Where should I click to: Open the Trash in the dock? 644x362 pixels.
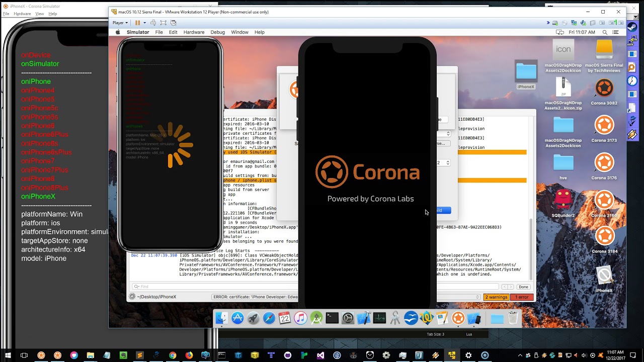point(513,318)
